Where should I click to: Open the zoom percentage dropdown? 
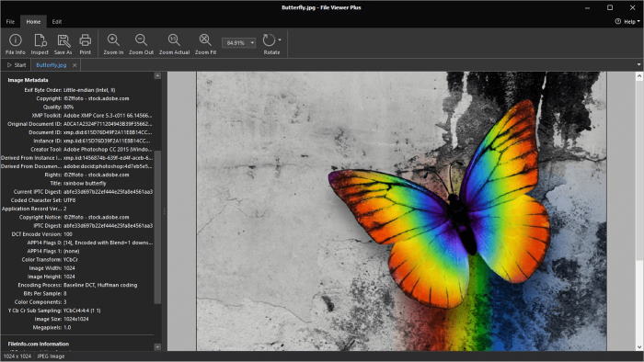(x=252, y=42)
